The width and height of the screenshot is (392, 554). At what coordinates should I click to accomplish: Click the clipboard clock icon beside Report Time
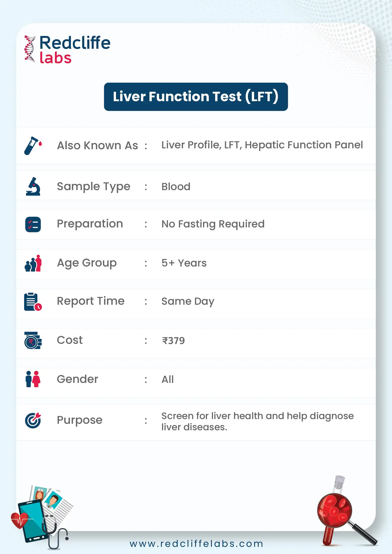(x=33, y=302)
